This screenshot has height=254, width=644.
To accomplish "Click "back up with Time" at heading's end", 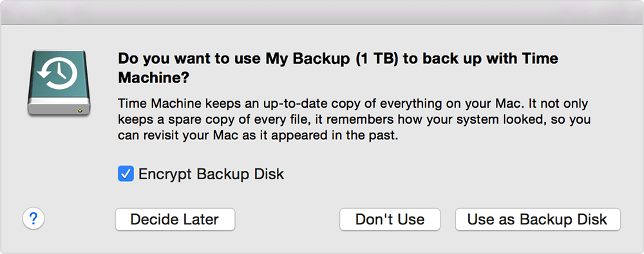I will (480, 59).
